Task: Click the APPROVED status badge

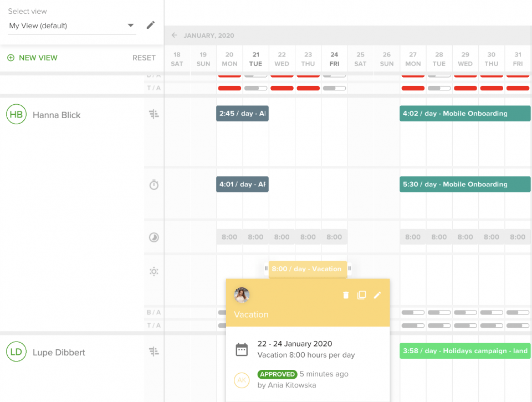Action: tap(277, 374)
